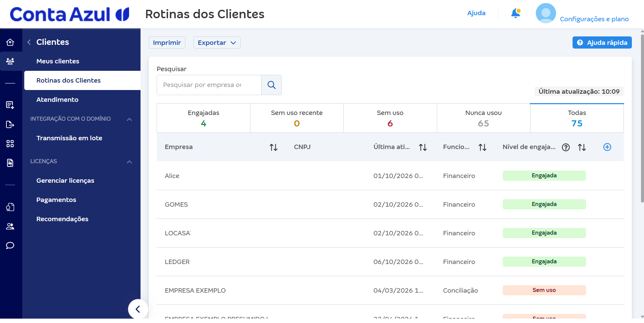
Task: Select the Engajadas tab
Action: (x=204, y=118)
